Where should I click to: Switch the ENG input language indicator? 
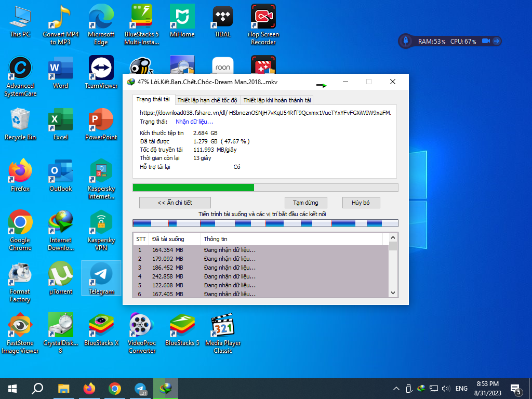coord(461,389)
